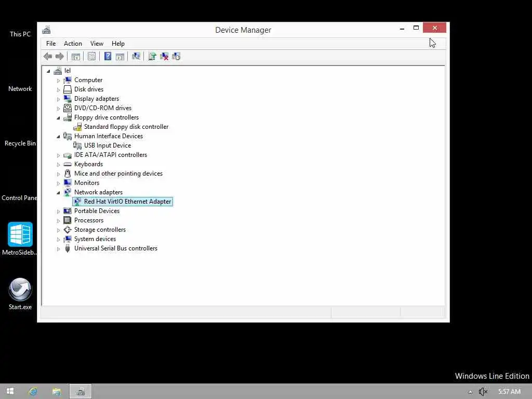The width and height of the screenshot is (532, 399).
Task: Open File Explorer from taskbar
Action: pyautogui.click(x=56, y=391)
